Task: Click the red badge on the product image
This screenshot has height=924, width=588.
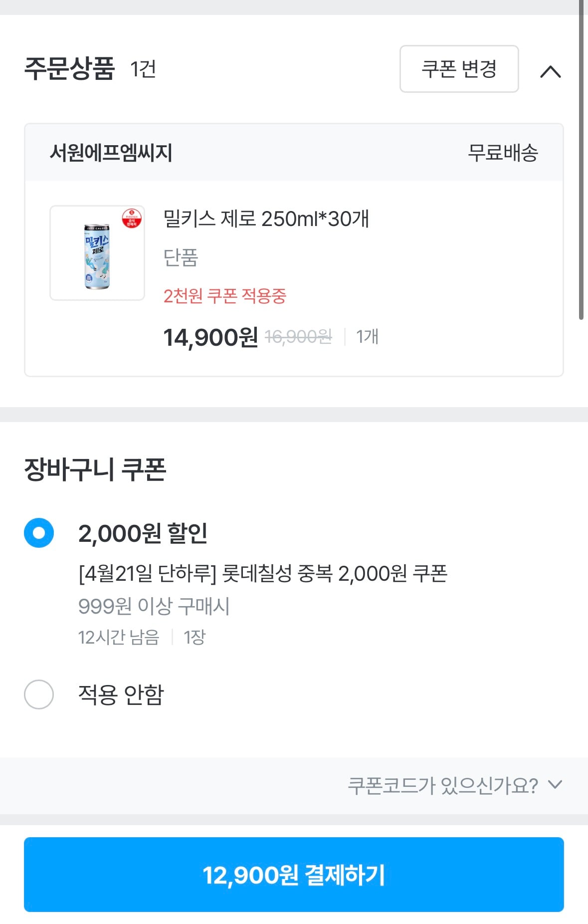Action: tap(132, 219)
